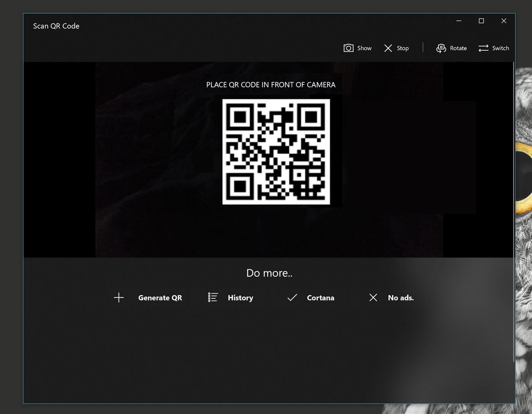The width and height of the screenshot is (532, 414).
Task: Select the No ads option
Action: click(400, 298)
